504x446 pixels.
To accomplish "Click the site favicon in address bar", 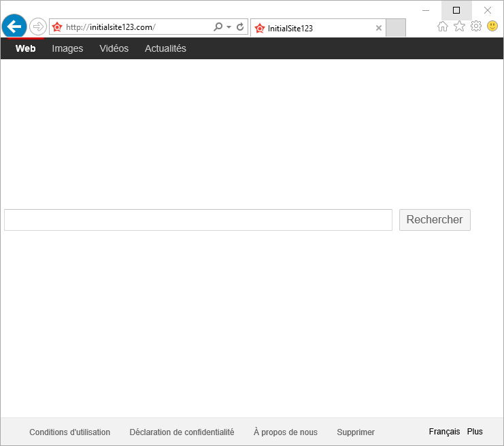I will [57, 27].
